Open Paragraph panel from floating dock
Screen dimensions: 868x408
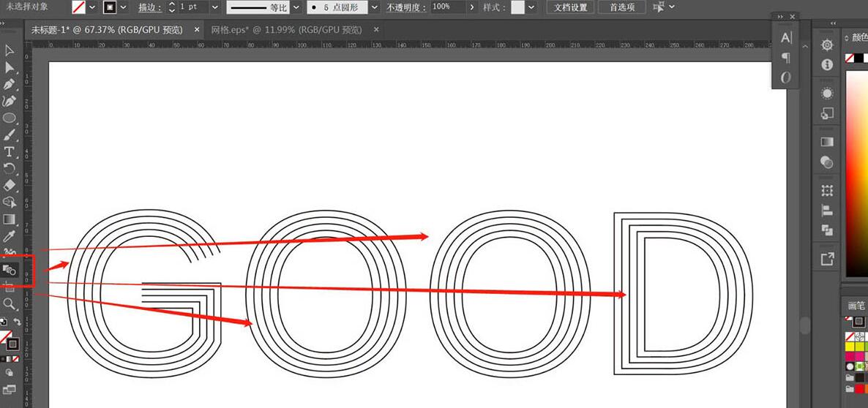(786, 58)
